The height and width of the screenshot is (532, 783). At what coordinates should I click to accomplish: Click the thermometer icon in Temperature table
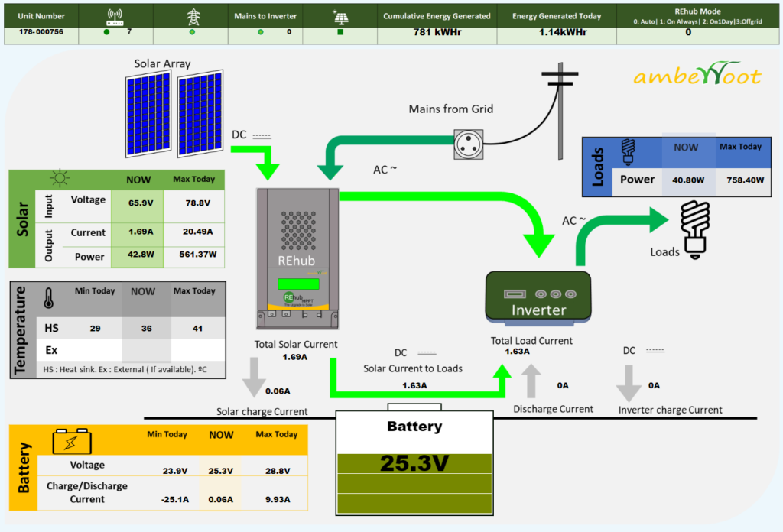coord(48,298)
